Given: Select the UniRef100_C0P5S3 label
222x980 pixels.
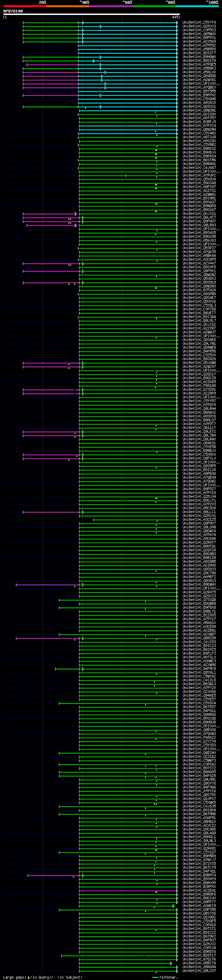Looking at the screenshot, I should pos(199,31).
